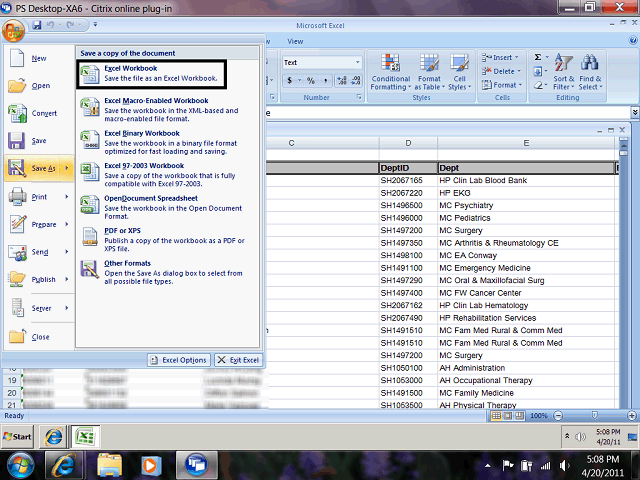Image resolution: width=640 pixels, height=480 pixels.
Task: Switch to Page Break Preview in status bar
Action: click(x=519, y=416)
